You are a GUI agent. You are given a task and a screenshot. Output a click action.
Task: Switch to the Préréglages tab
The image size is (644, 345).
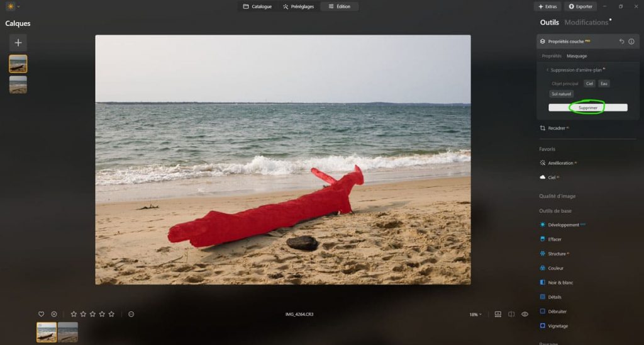click(x=298, y=6)
